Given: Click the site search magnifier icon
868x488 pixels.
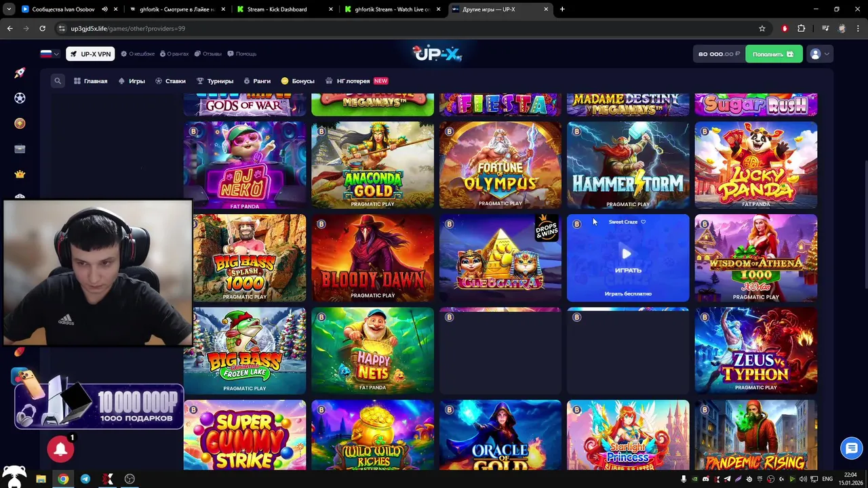Looking at the screenshot, I should click(58, 81).
